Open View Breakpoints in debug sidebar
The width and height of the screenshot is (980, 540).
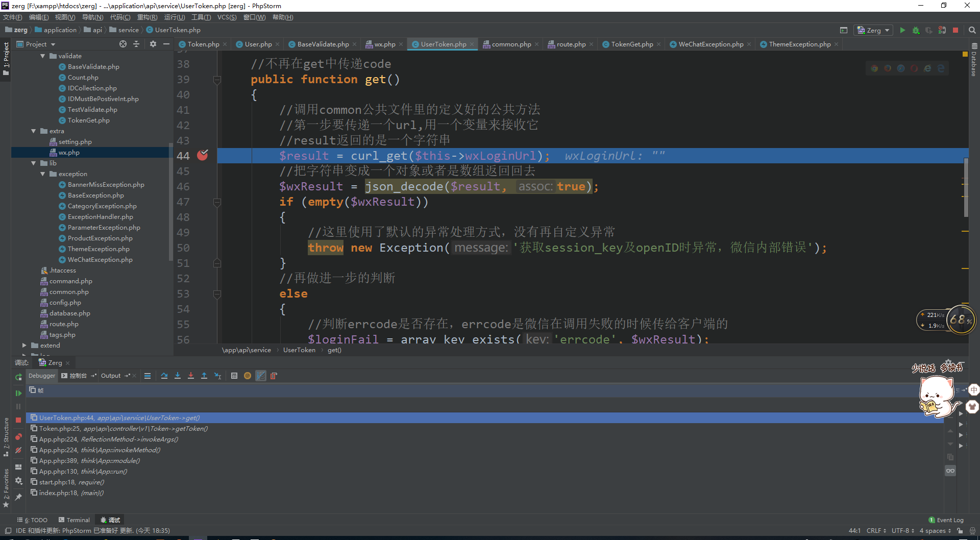(x=18, y=437)
